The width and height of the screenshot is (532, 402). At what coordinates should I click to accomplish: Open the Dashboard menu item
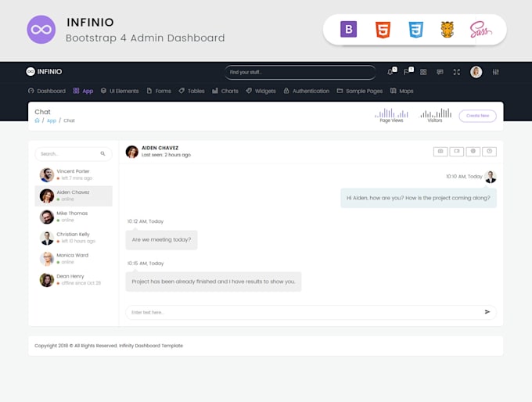[47, 91]
